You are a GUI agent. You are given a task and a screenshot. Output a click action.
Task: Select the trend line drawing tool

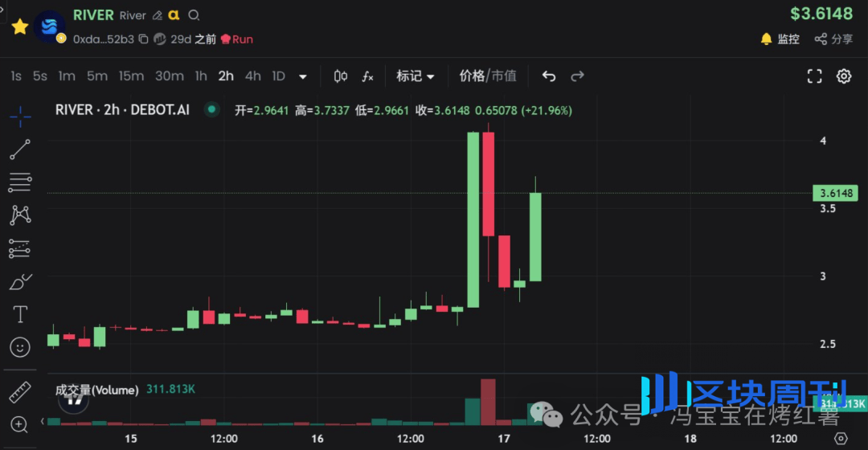click(x=20, y=149)
